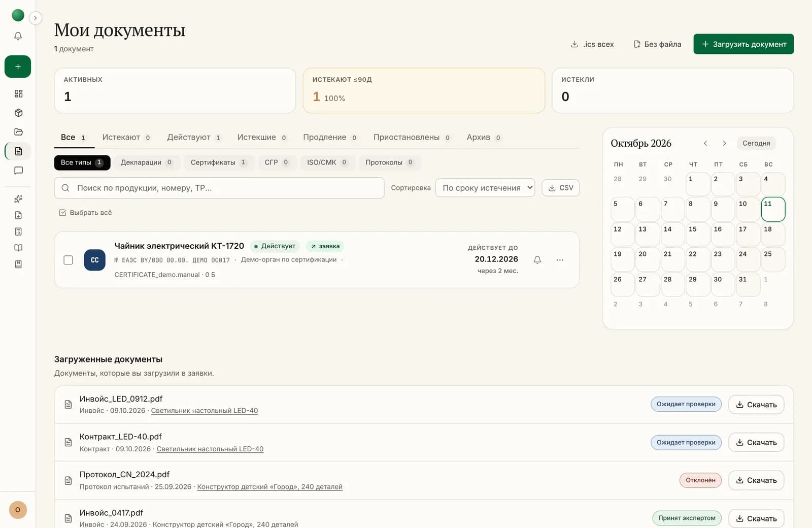Click the CC badge of Чайник электрический

coord(94,260)
